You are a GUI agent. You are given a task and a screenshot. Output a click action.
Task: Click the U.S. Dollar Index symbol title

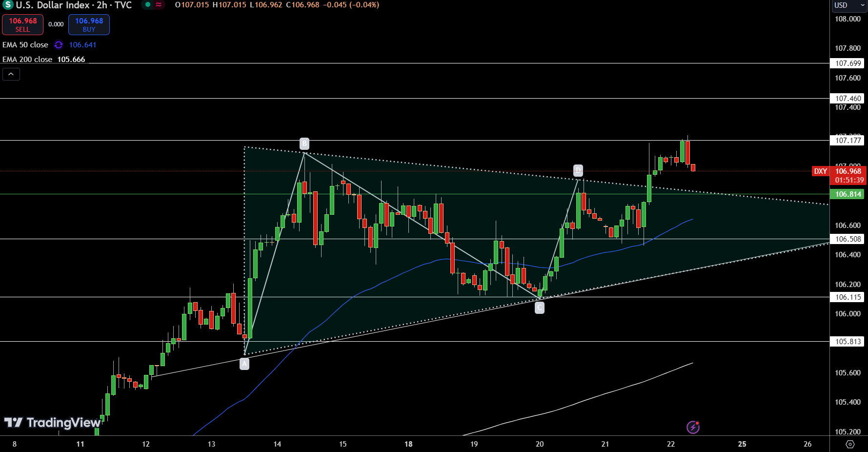pos(53,5)
